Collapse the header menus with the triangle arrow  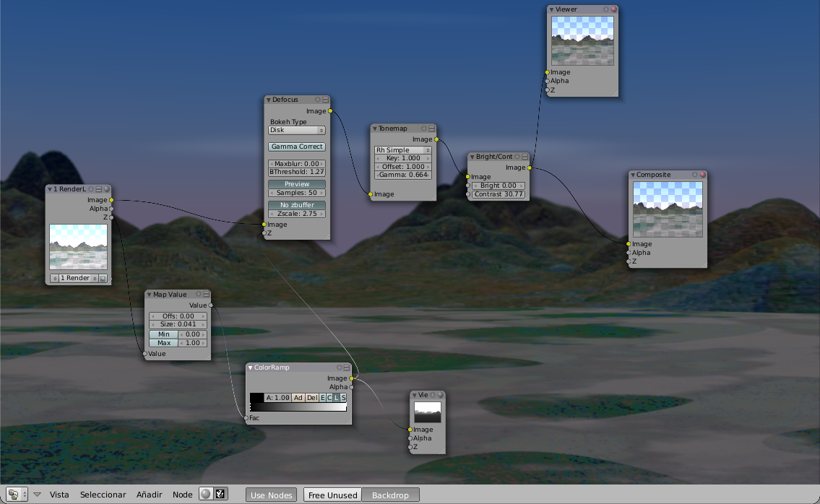tap(37, 494)
